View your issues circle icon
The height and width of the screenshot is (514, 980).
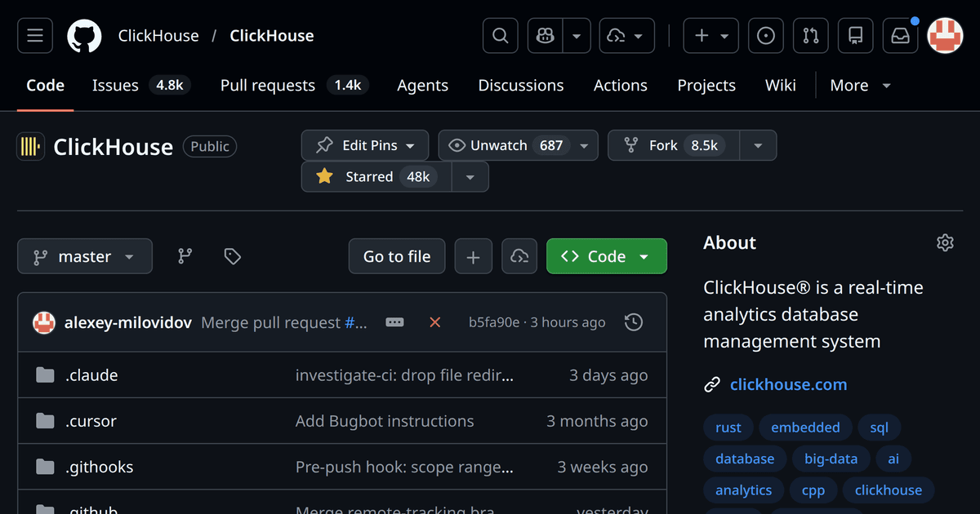pos(766,36)
